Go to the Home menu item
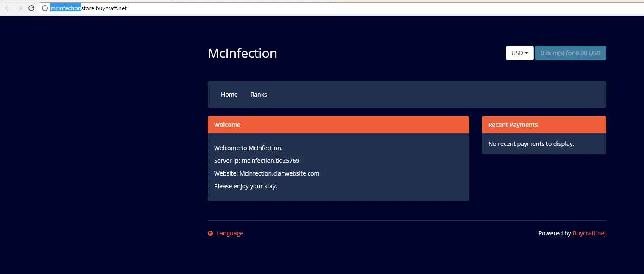This screenshot has height=274, width=644. click(229, 95)
